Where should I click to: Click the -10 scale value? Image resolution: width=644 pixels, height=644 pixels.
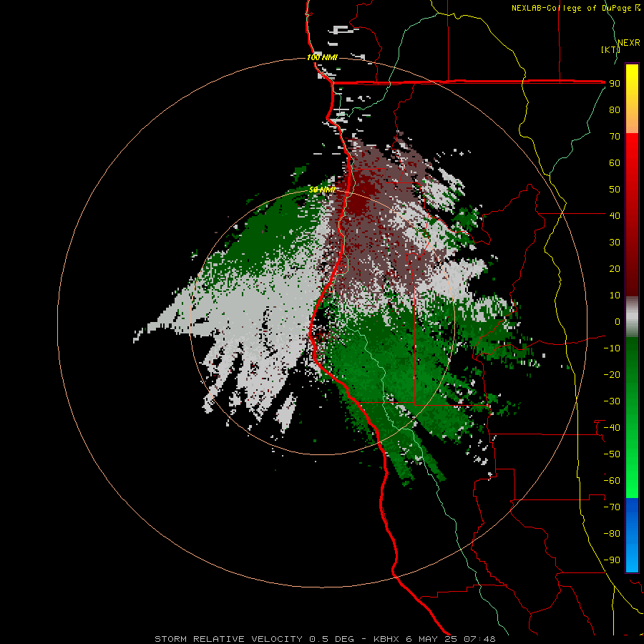coord(612,348)
